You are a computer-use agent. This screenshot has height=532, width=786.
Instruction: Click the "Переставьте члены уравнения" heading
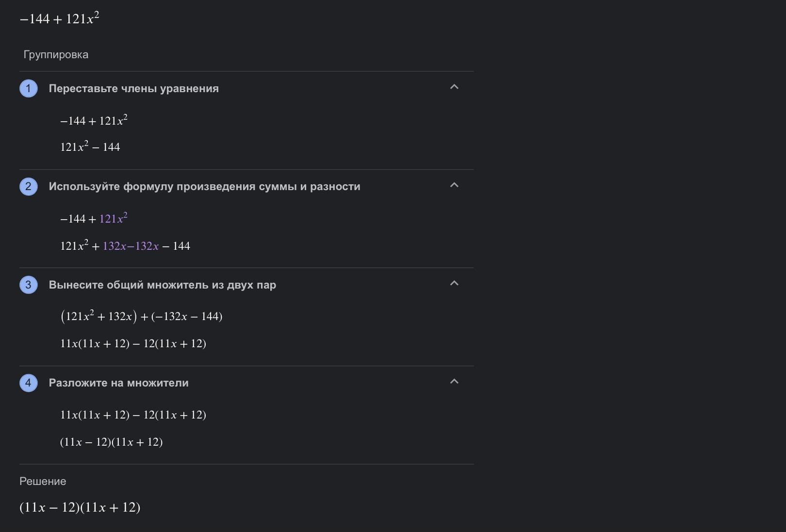pos(133,89)
